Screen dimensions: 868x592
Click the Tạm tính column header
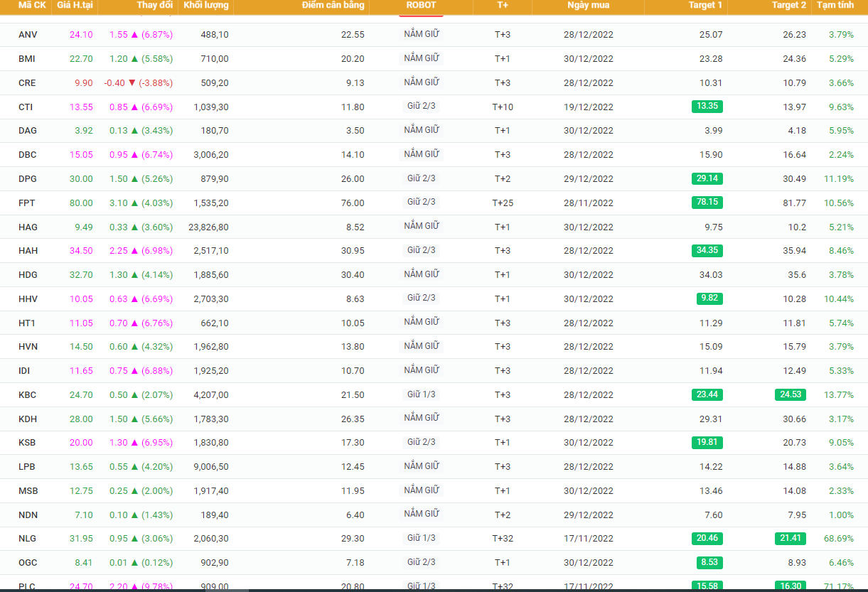835,5
